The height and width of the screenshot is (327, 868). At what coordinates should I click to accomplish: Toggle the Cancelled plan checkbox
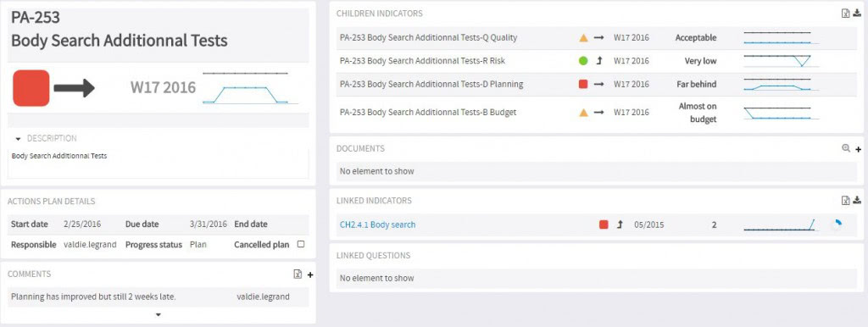pos(301,245)
